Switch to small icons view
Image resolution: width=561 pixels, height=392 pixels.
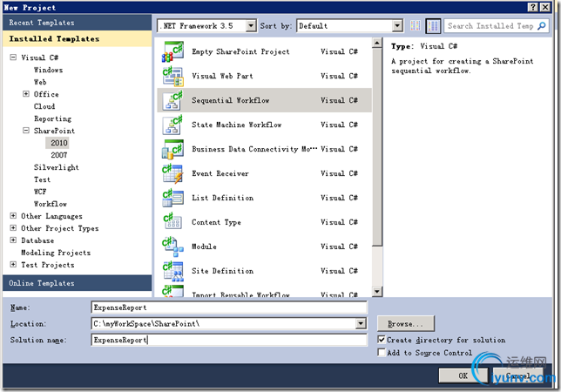coord(416,26)
